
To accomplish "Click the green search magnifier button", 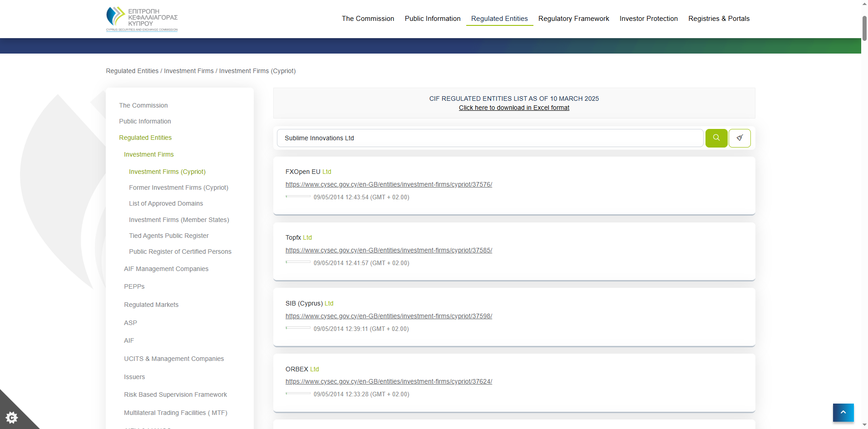I will pyautogui.click(x=716, y=138).
